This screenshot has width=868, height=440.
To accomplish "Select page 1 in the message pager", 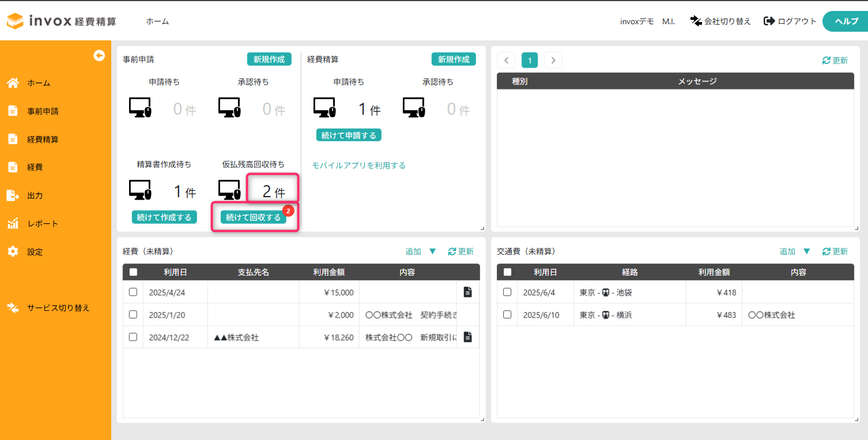I will (530, 60).
